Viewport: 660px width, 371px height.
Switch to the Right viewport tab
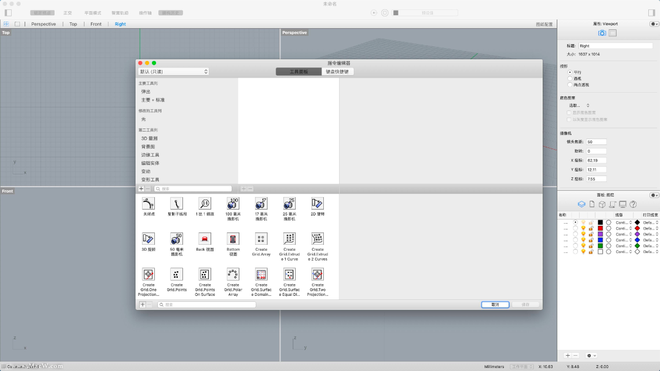120,24
